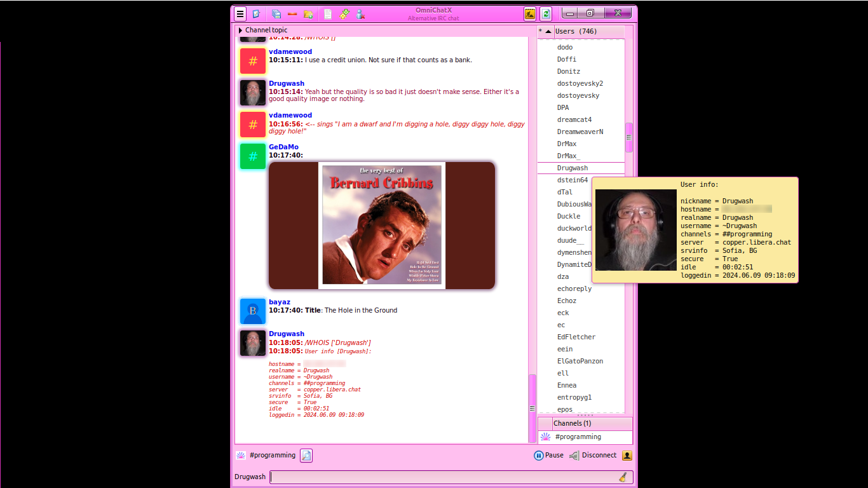This screenshot has height=488, width=868.
Task: Click Drugwash nickname above the WHOIS message
Action: tap(287, 334)
